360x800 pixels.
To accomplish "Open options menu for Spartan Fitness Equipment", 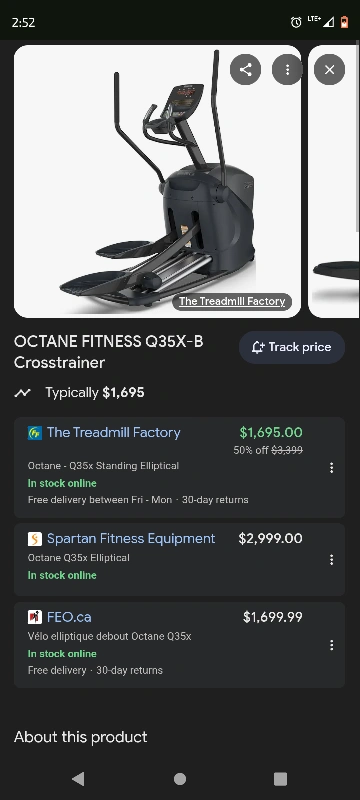I will pos(331,560).
